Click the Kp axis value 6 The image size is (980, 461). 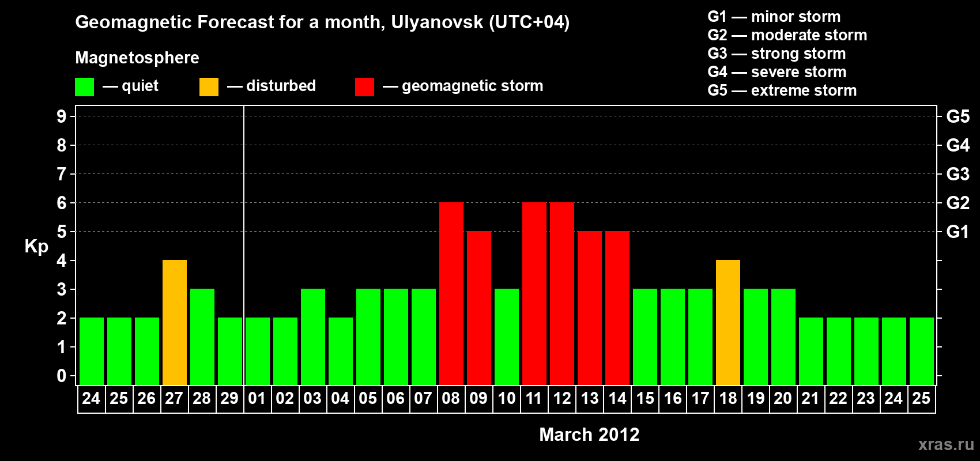(62, 203)
